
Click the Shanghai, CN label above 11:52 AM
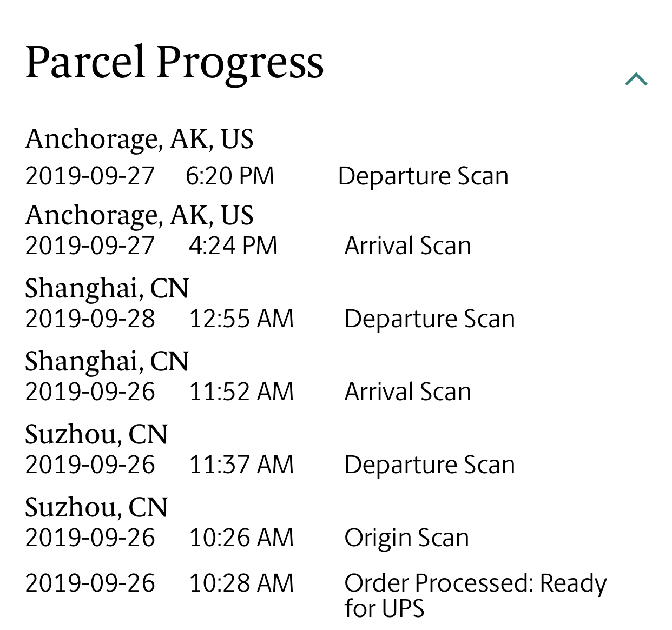point(107,361)
